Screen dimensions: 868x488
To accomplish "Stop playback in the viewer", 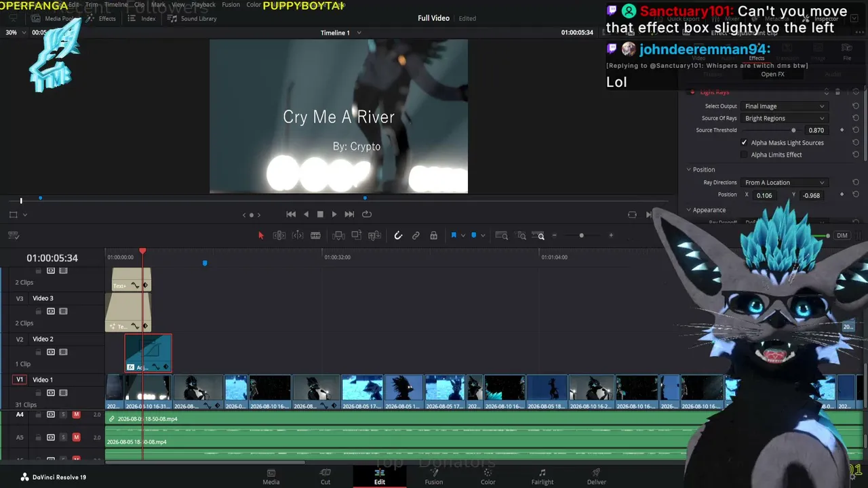I will point(320,214).
